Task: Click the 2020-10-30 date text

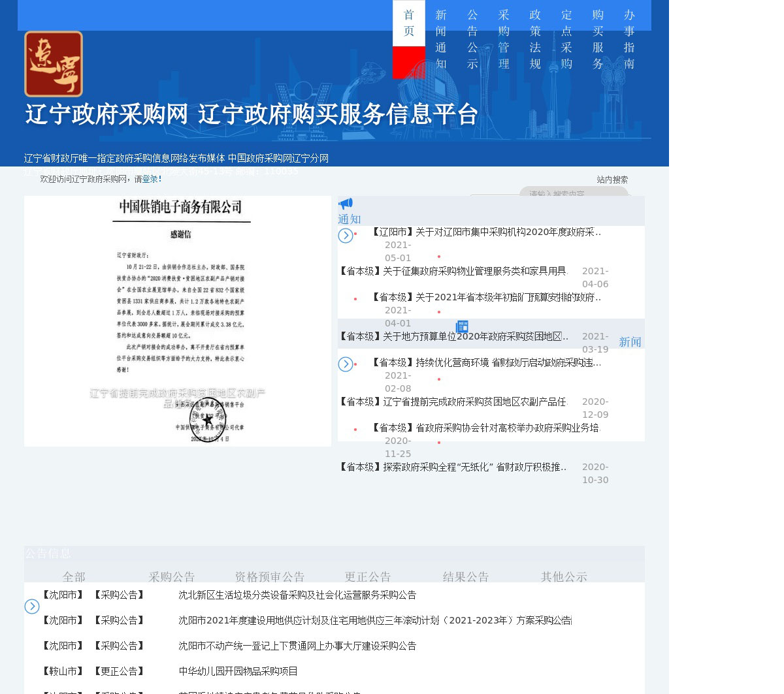Action: click(595, 473)
